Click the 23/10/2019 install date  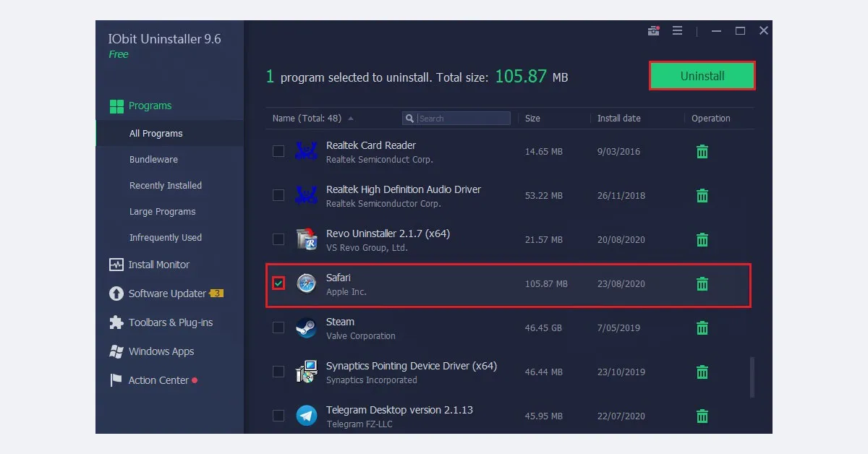[x=621, y=372]
